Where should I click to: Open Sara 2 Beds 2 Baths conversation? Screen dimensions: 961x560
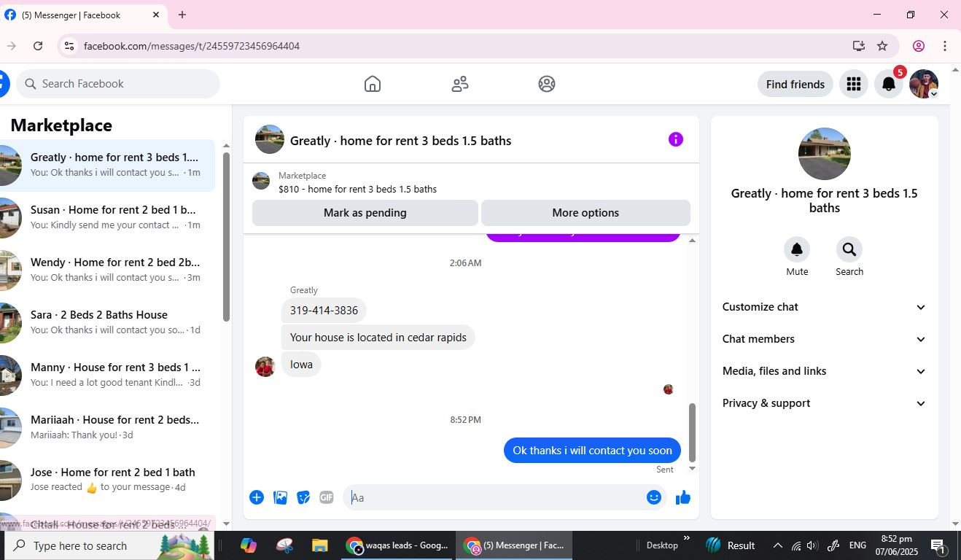tap(108, 323)
